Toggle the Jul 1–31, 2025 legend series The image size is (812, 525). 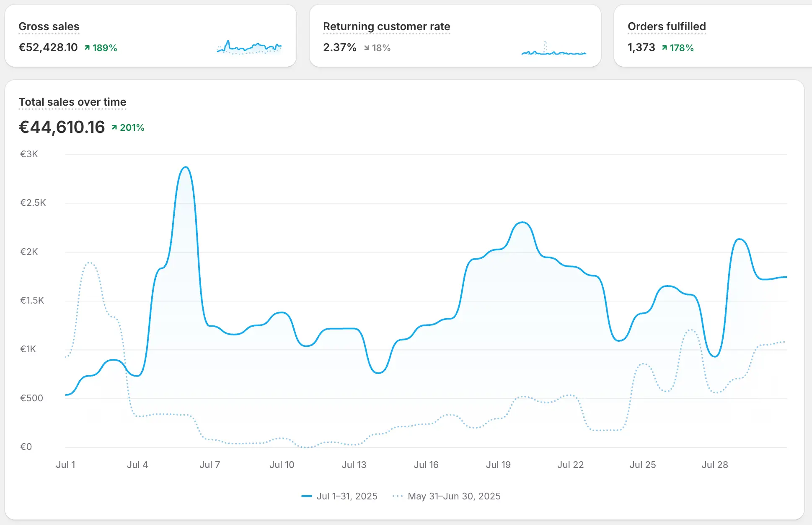pos(347,496)
